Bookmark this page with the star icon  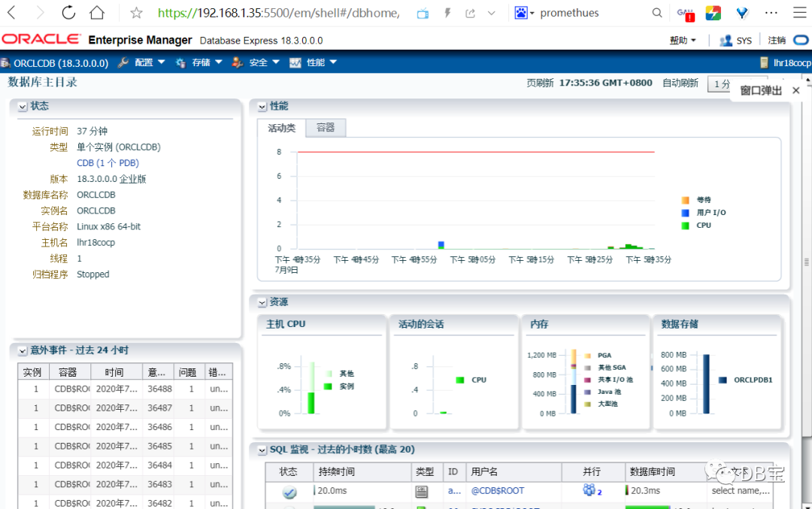[136, 13]
